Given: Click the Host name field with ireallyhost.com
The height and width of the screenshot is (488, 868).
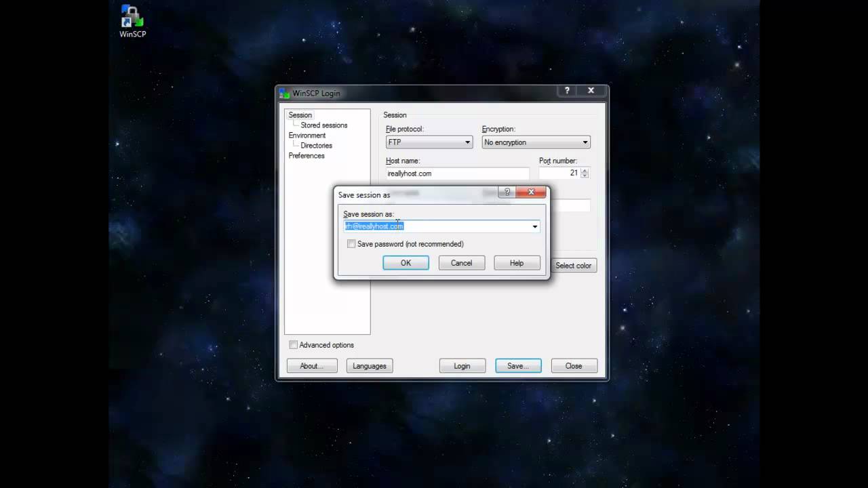Looking at the screenshot, I should coord(457,174).
